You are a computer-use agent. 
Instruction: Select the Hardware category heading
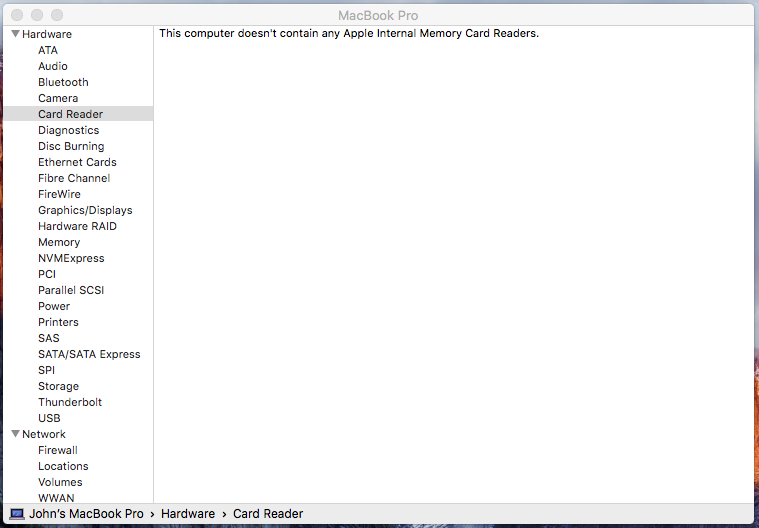(47, 34)
